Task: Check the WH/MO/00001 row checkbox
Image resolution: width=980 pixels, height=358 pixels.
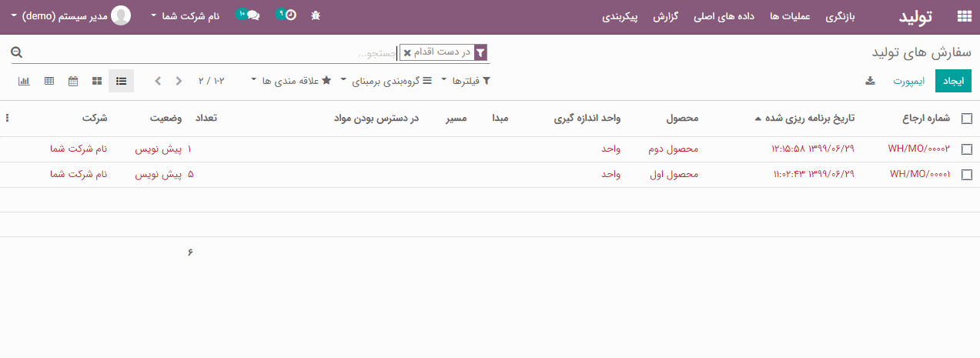Action: coord(967,175)
